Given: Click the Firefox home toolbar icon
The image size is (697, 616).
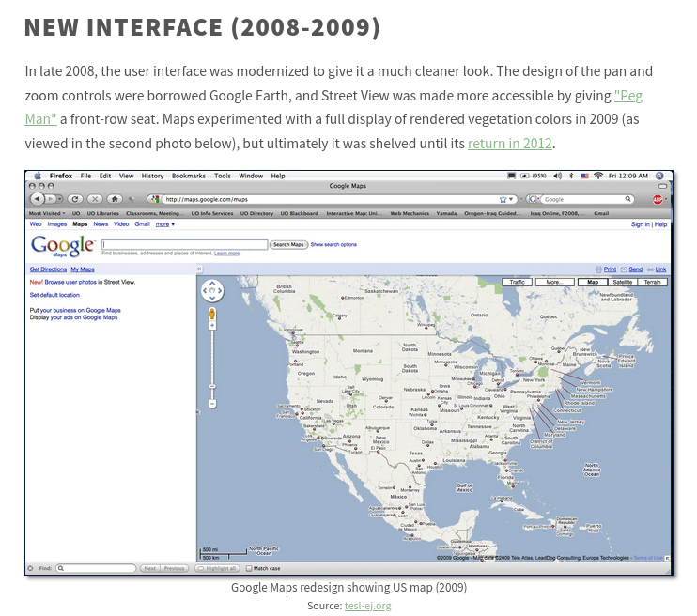Looking at the screenshot, I should pos(115,199).
